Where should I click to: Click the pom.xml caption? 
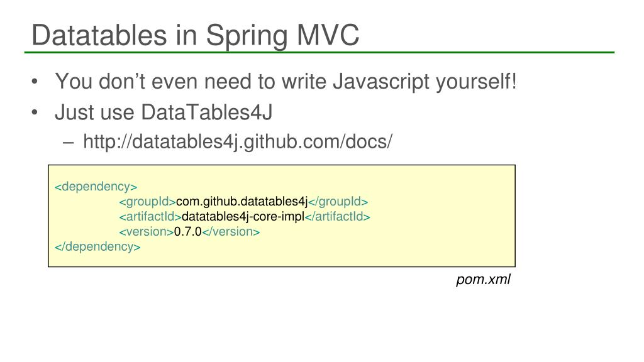(483, 280)
